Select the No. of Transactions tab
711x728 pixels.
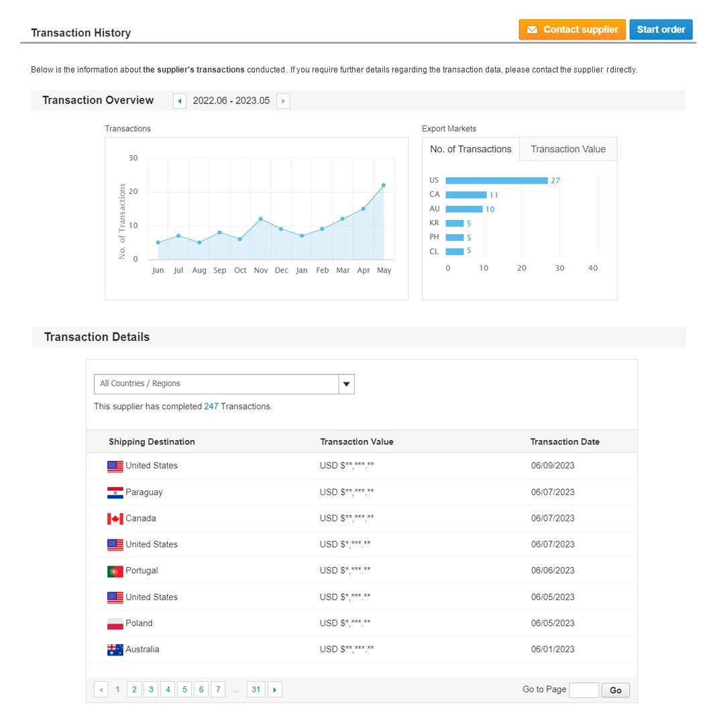coord(471,150)
